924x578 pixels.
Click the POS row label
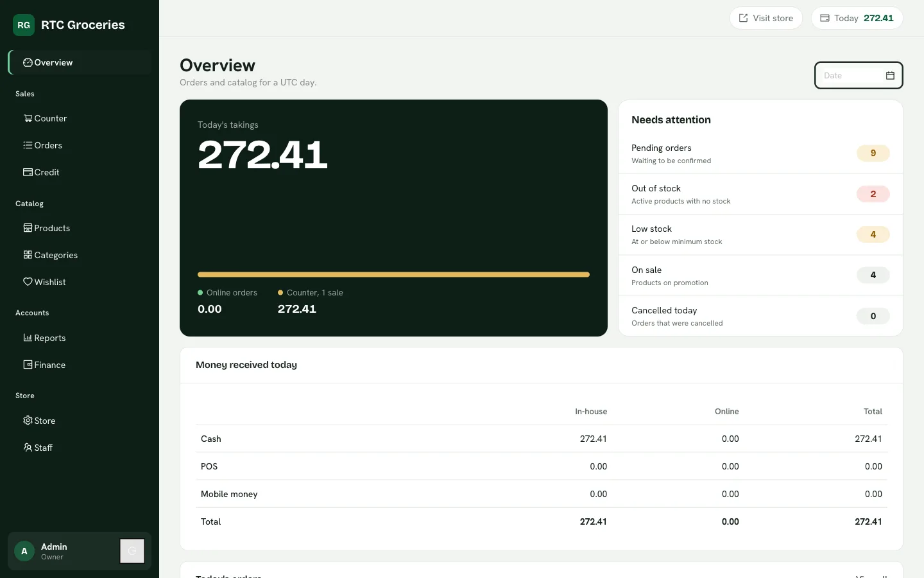coord(209,466)
